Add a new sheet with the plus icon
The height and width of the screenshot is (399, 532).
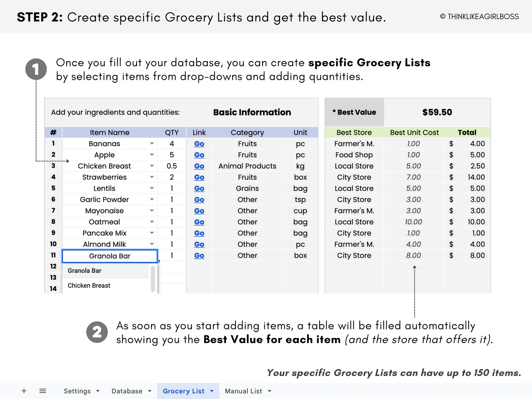coord(24,391)
